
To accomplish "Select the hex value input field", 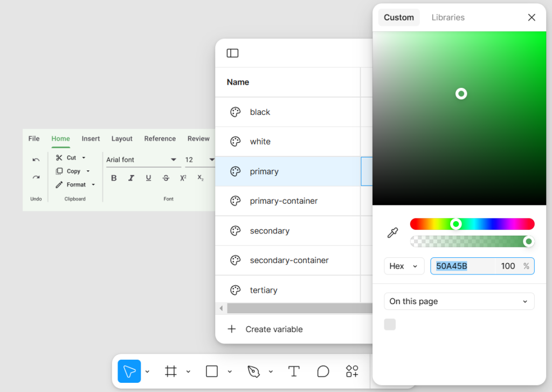I will [462, 266].
